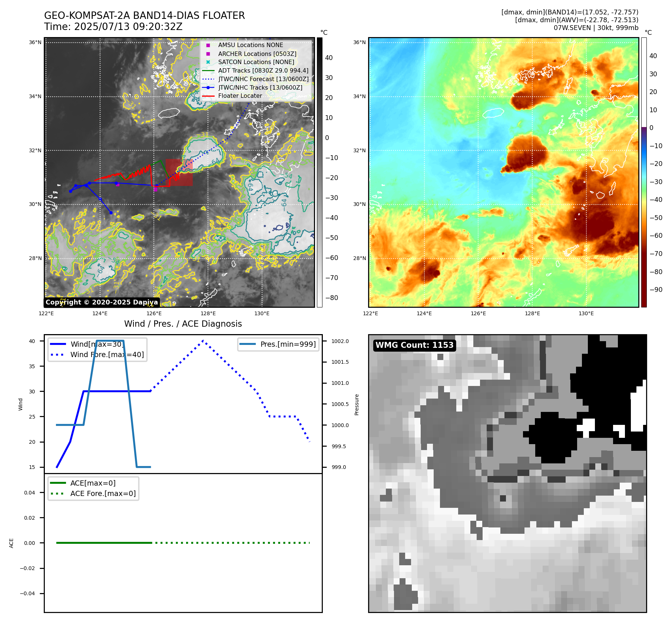
Task: Click legend entry 'ACE[max=0]'
Action: pos(93,483)
